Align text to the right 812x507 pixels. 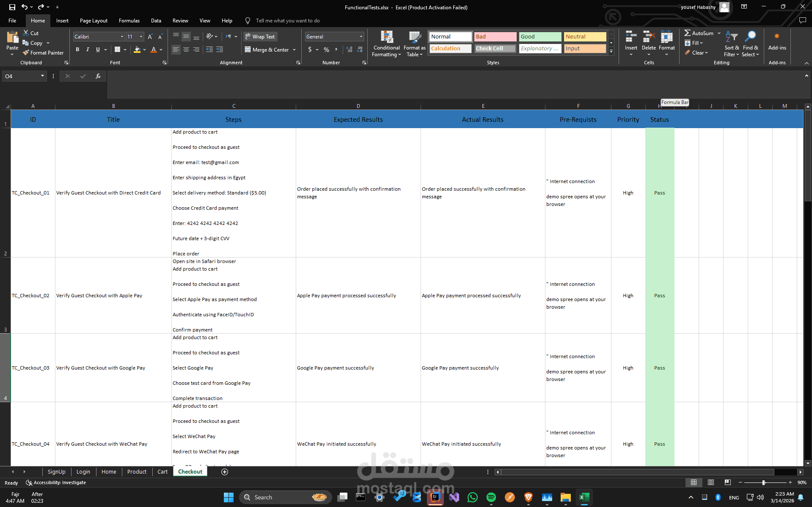196,49
